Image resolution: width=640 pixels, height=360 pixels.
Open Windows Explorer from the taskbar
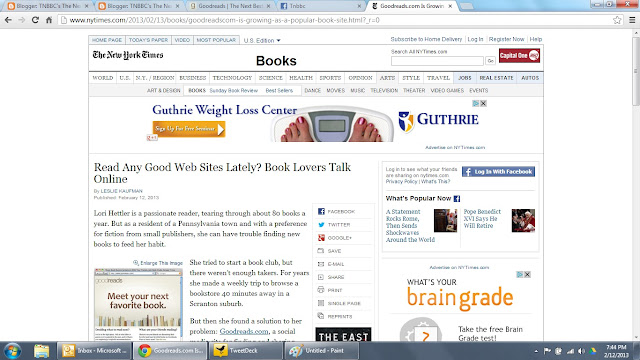[41, 351]
